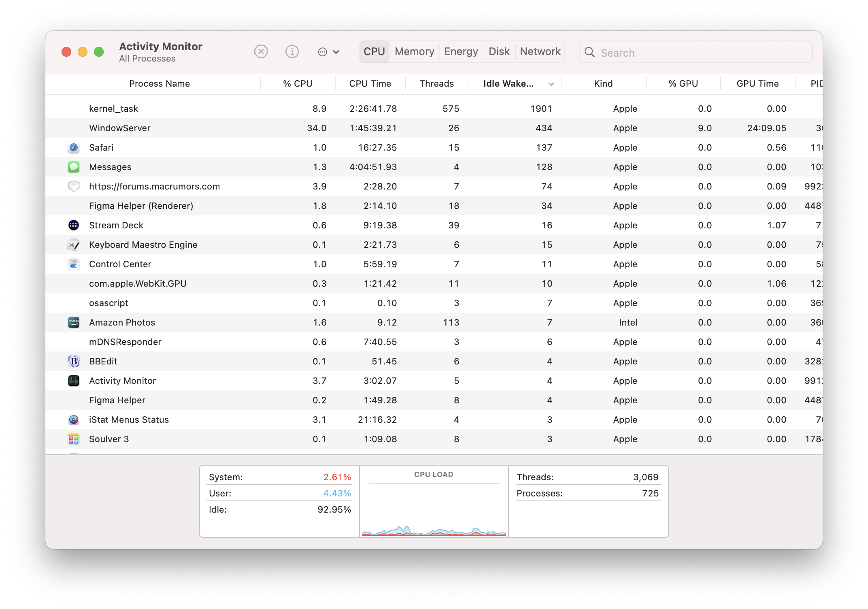868x609 pixels.
Task: Click the BBEdit app icon
Action: tap(74, 361)
